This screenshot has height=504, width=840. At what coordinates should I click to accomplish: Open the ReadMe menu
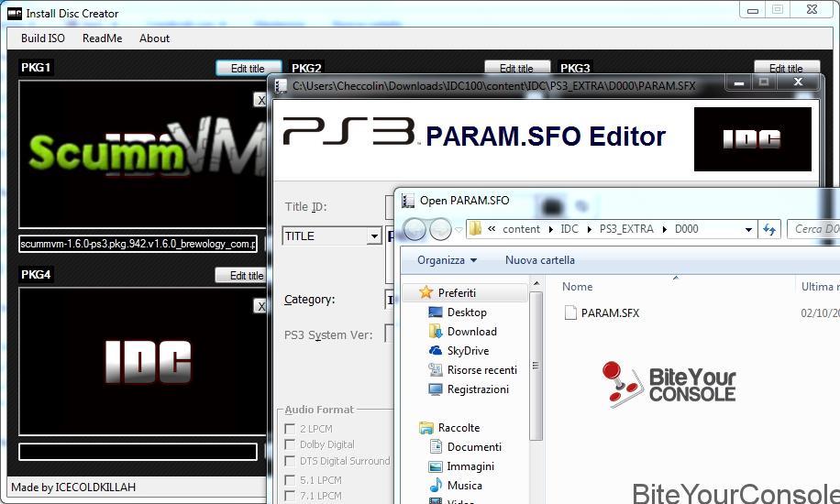click(x=103, y=38)
